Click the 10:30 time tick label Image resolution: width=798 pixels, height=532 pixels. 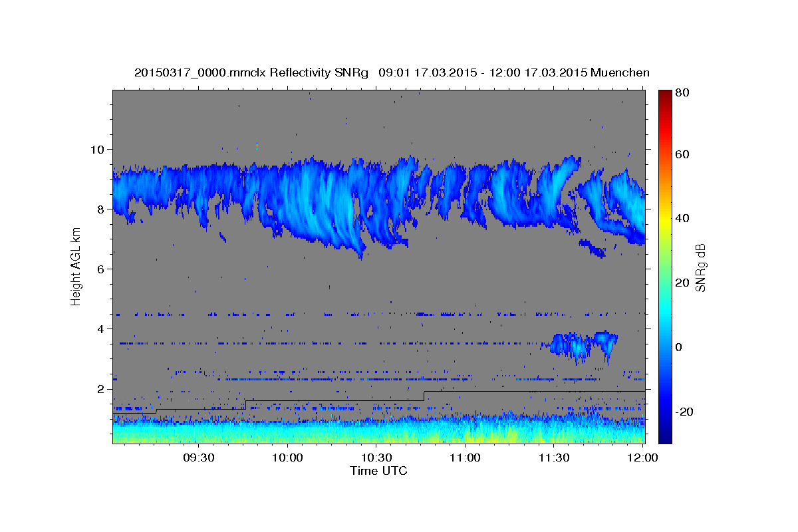pos(376,458)
